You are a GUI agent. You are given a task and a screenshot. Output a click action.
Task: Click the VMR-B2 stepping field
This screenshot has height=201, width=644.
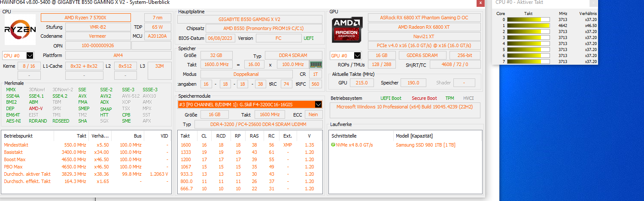click(x=98, y=27)
